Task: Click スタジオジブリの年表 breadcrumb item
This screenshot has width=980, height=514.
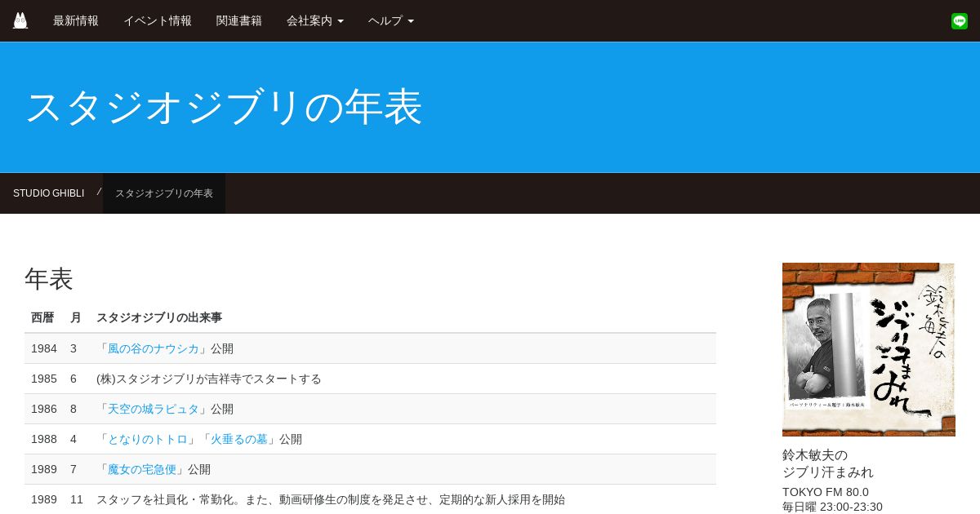Action: click(164, 193)
